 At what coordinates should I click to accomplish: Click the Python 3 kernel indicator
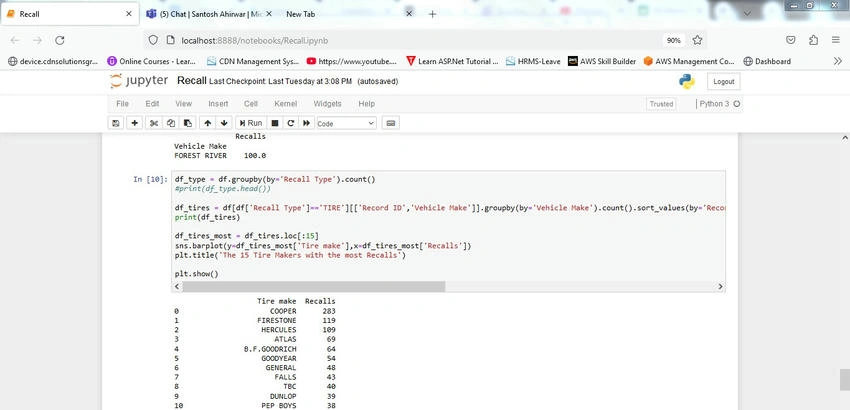tap(719, 104)
